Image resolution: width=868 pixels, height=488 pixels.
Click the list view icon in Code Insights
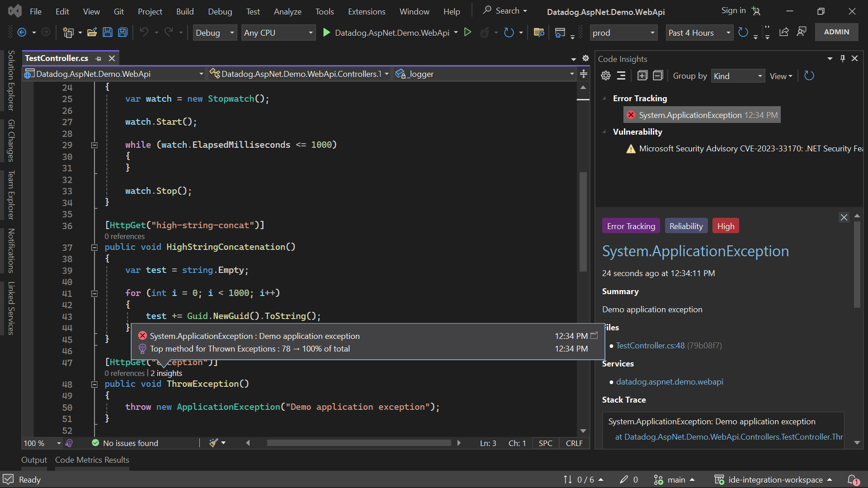pyautogui.click(x=622, y=76)
